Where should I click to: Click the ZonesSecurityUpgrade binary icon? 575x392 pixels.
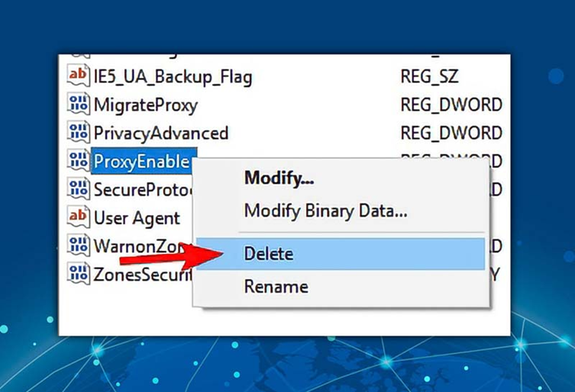[x=78, y=272]
